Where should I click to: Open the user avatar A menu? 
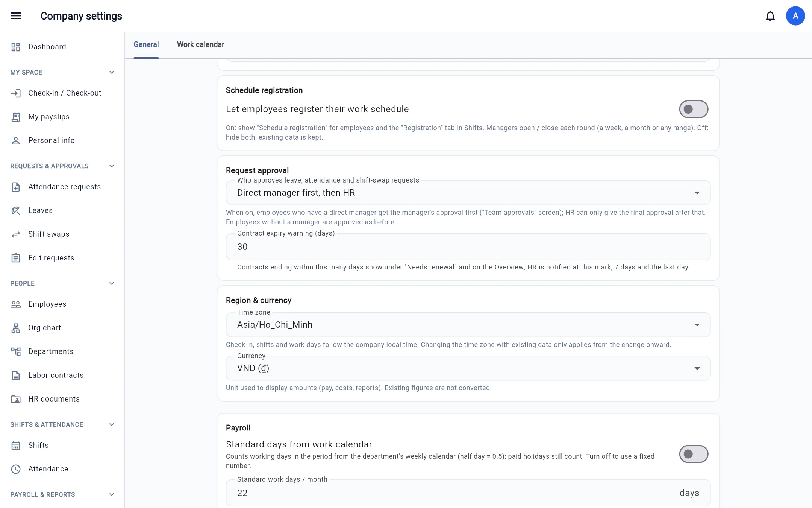click(x=795, y=16)
